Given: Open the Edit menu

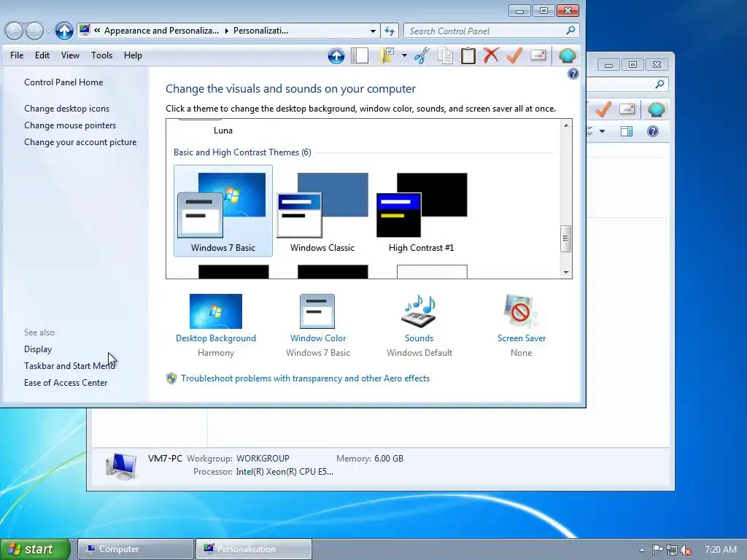Looking at the screenshot, I should [x=42, y=55].
